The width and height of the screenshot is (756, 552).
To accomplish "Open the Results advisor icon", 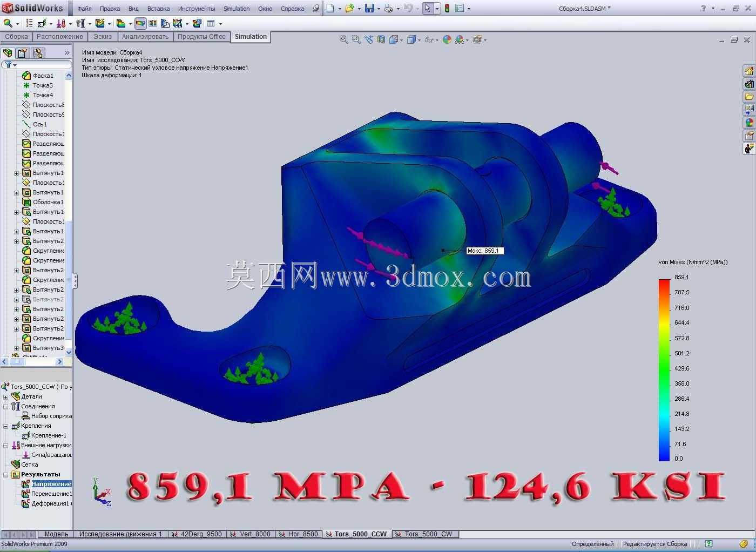I will tap(121, 23).
